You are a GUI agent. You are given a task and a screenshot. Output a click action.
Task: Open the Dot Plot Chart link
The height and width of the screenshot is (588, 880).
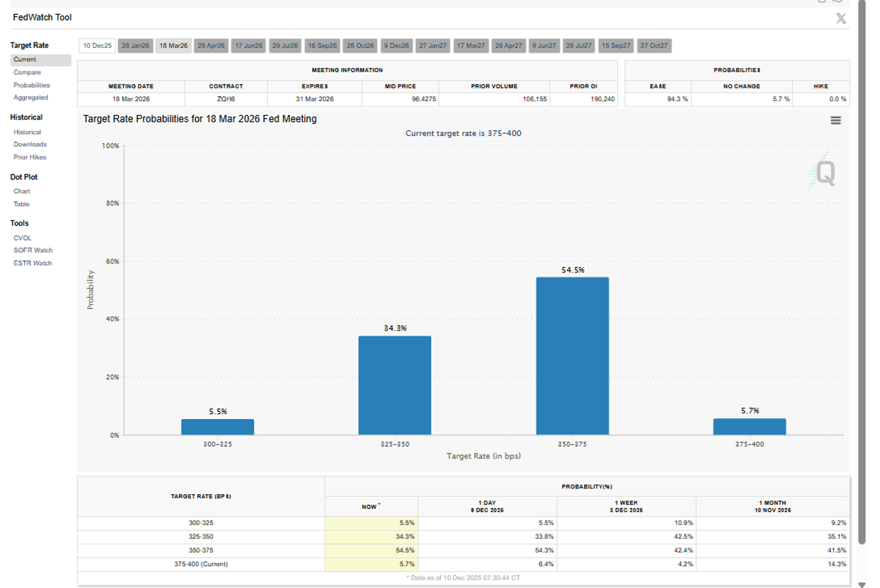pyautogui.click(x=22, y=191)
